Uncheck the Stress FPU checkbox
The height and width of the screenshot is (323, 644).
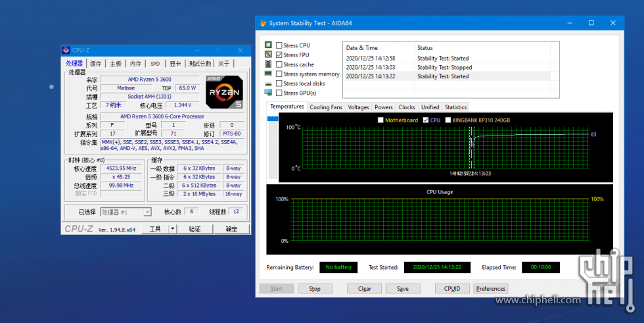pos(279,55)
